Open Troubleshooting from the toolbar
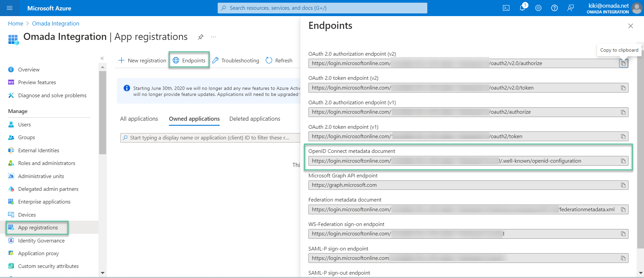This screenshot has width=644, height=278. (236, 60)
